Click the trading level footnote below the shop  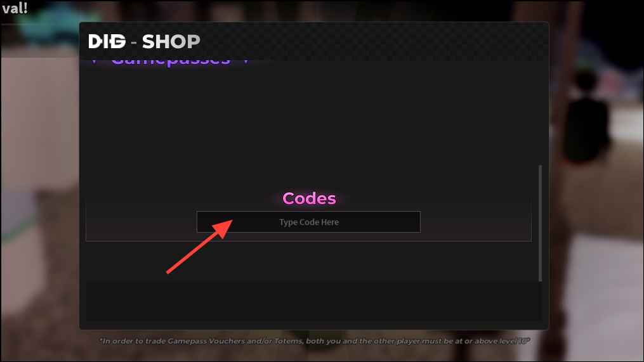(x=315, y=341)
